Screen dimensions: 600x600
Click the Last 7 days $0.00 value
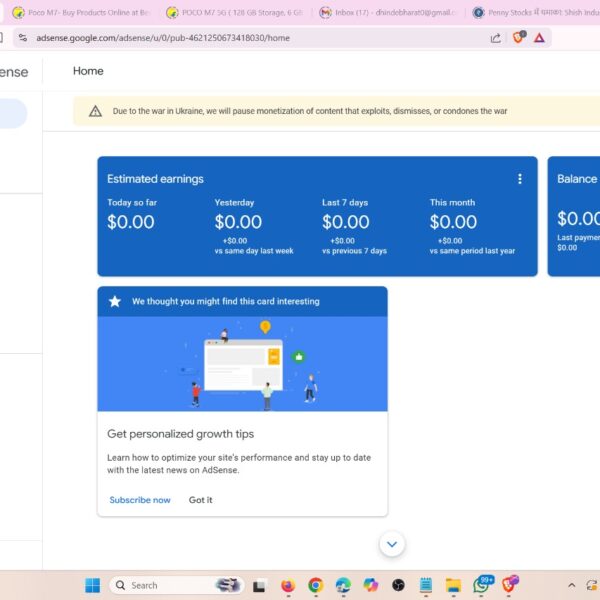point(346,222)
